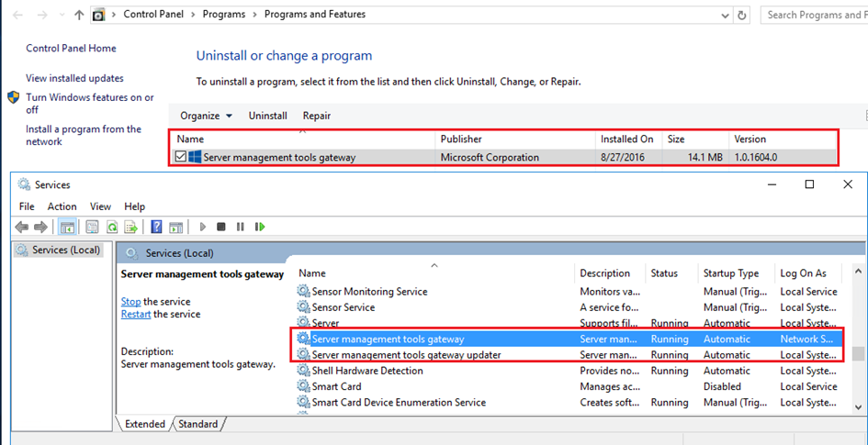The width and height of the screenshot is (868, 445).
Task: Click the Refresh icon in Services toolbar
Action: [x=112, y=227]
